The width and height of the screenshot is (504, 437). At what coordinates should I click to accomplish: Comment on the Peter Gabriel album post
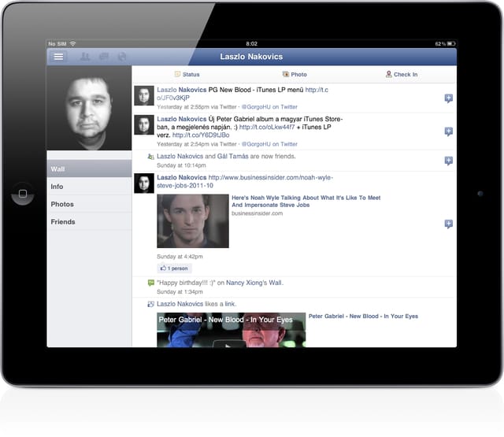[448, 131]
